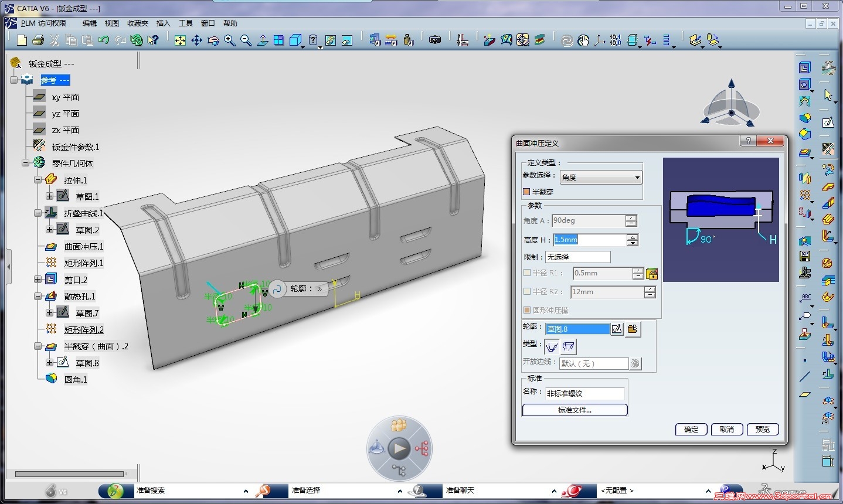
Task: Click the 轮廓 expand chevron in viewport
Action: pyautogui.click(x=319, y=289)
